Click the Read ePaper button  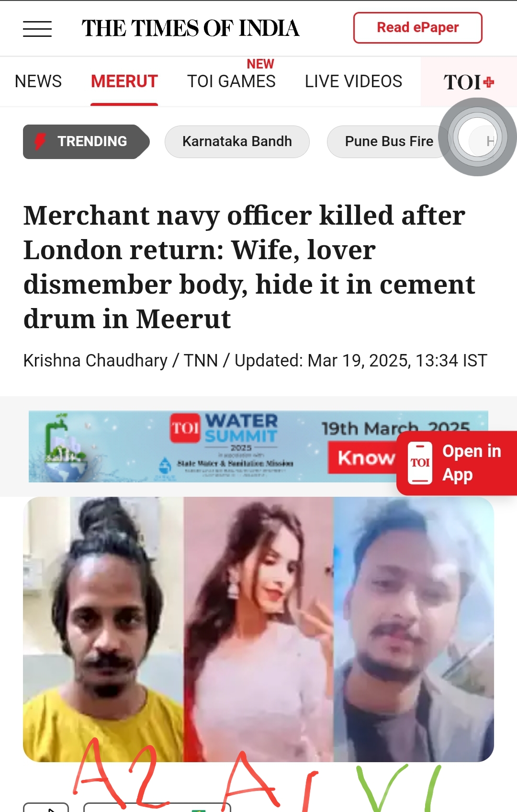pyautogui.click(x=418, y=28)
